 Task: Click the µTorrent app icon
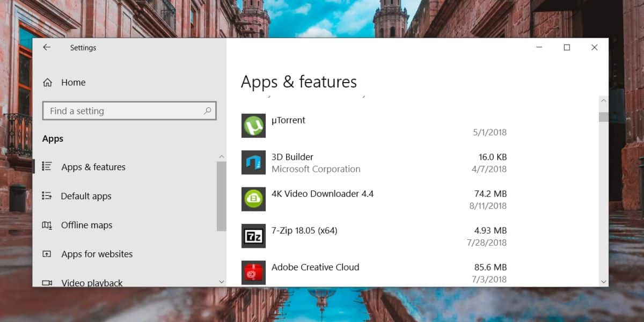[253, 126]
